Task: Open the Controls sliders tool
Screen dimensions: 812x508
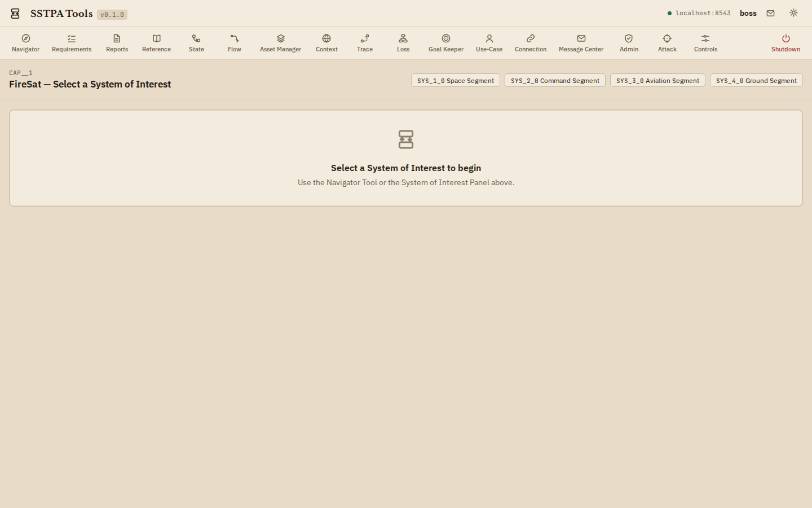Action: tap(705, 43)
